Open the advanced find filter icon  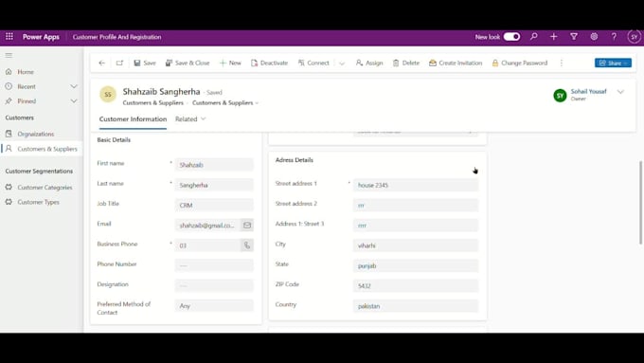tap(574, 37)
